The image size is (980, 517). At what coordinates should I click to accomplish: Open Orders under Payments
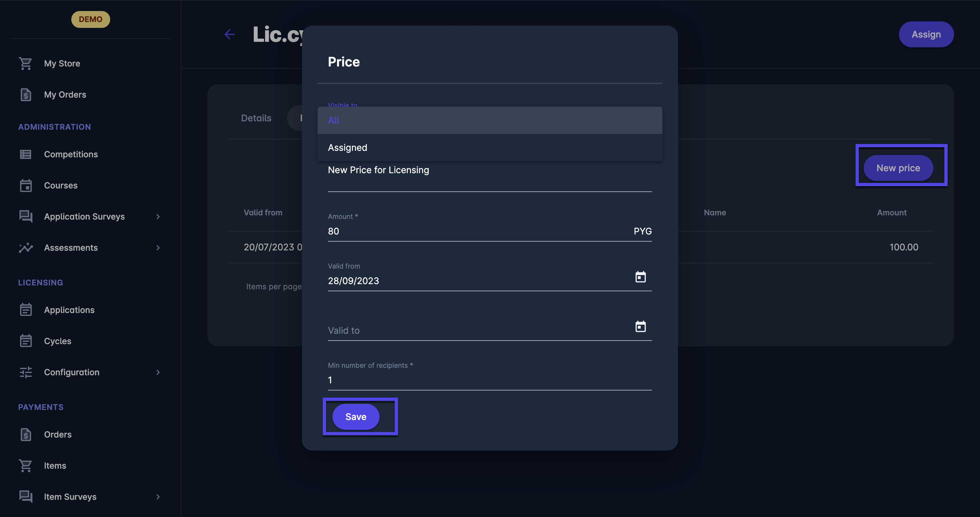point(57,434)
